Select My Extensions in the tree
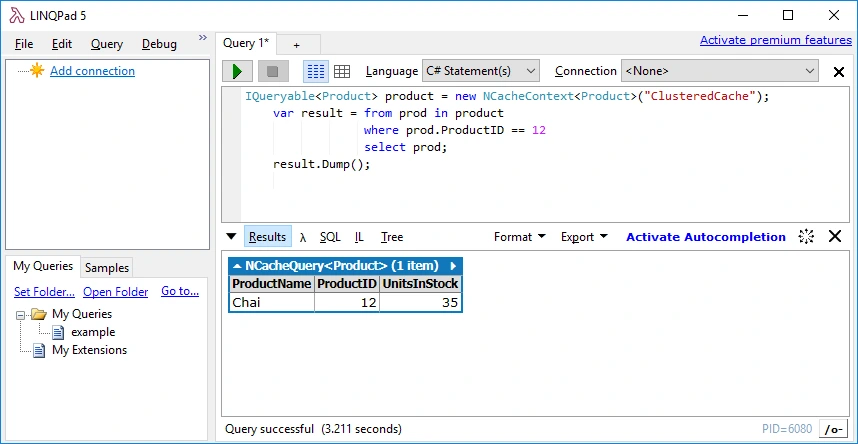This screenshot has height=444, width=858. tap(89, 350)
